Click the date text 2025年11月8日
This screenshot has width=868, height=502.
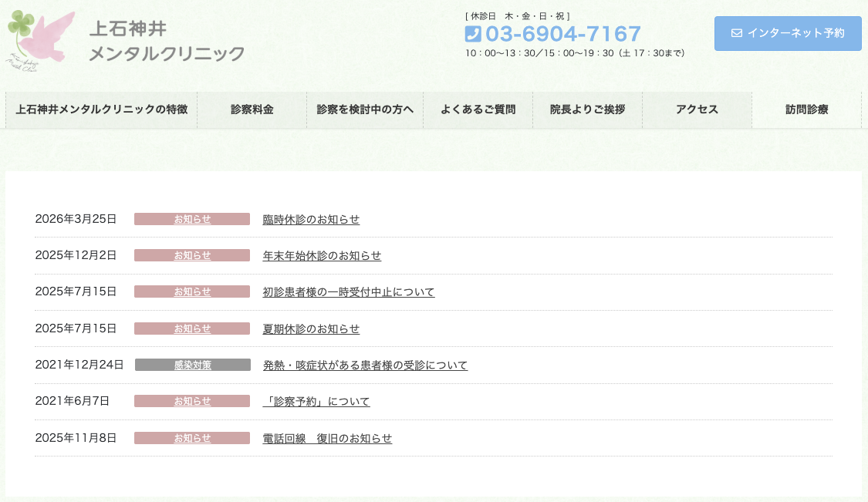[x=76, y=438]
